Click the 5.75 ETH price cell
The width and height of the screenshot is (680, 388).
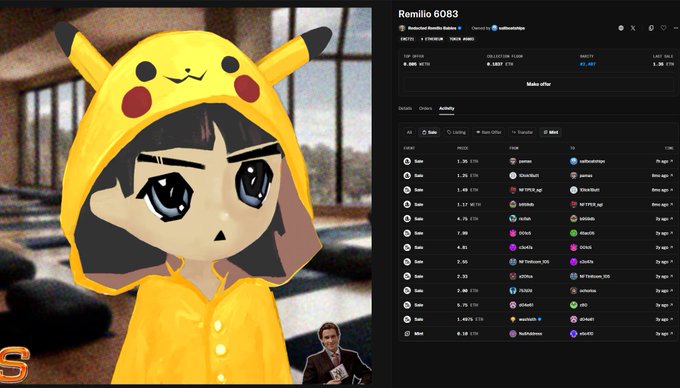(x=468, y=305)
